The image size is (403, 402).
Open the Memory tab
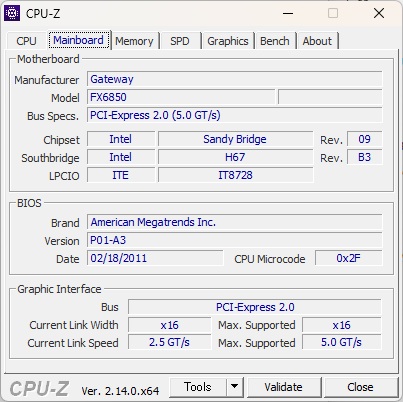coord(134,41)
